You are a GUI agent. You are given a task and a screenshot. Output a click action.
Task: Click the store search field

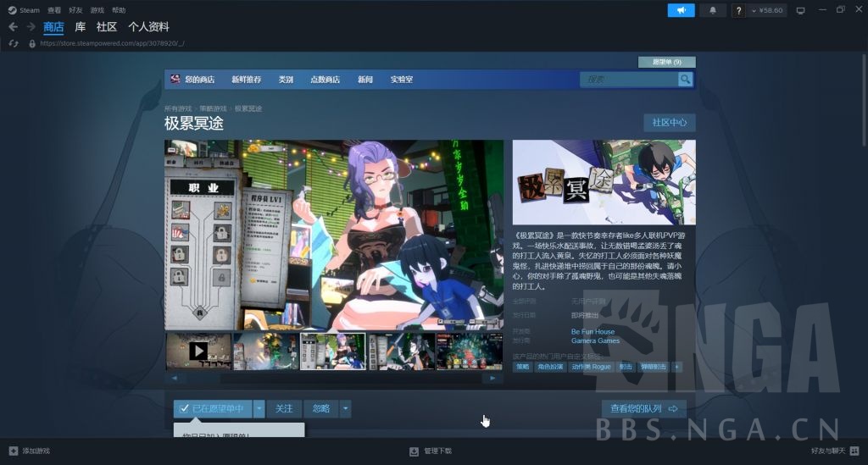tap(630, 80)
